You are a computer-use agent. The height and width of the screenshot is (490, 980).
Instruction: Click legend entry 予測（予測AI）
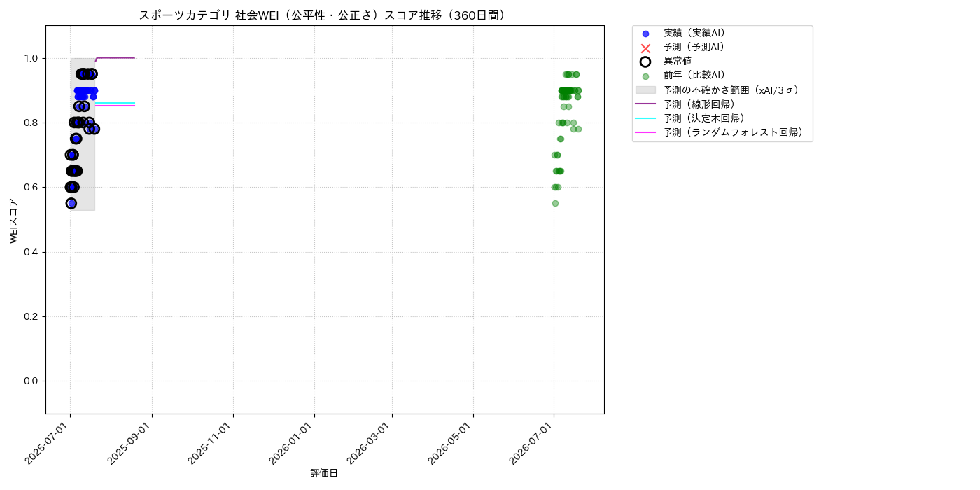click(x=694, y=47)
